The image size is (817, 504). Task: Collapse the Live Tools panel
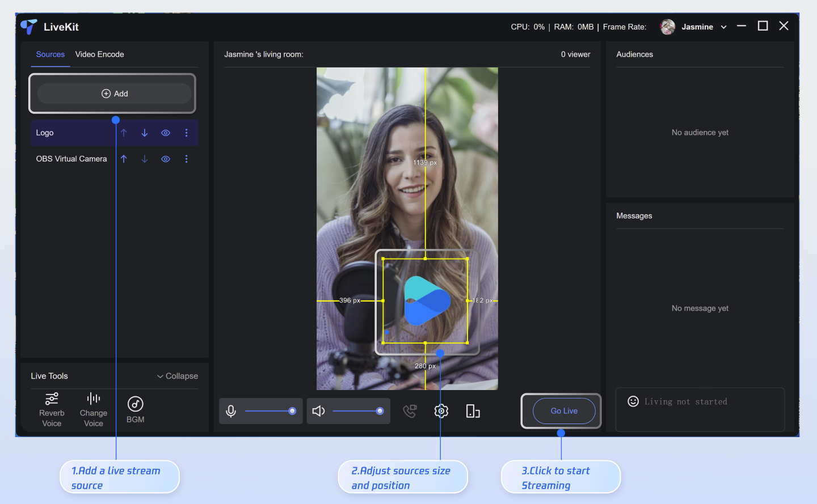(177, 376)
